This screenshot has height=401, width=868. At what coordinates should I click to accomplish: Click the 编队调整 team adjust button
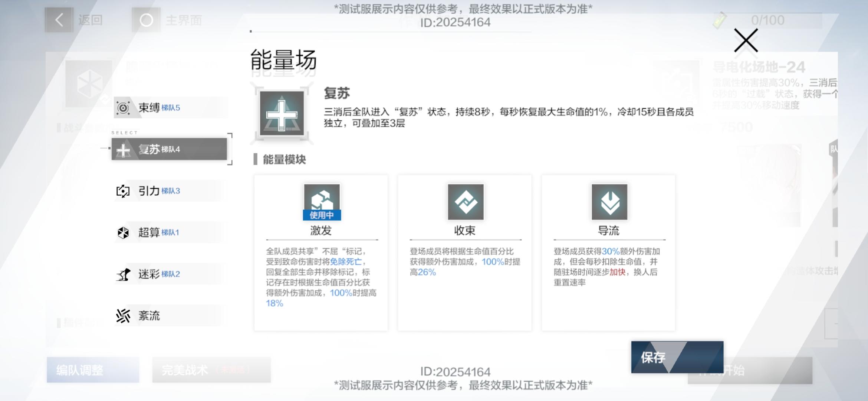(x=93, y=370)
